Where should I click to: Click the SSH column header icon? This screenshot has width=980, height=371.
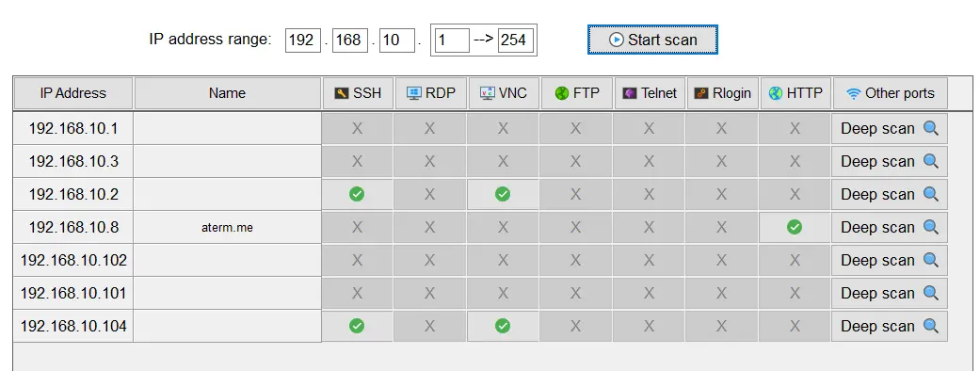pyautogui.click(x=341, y=93)
